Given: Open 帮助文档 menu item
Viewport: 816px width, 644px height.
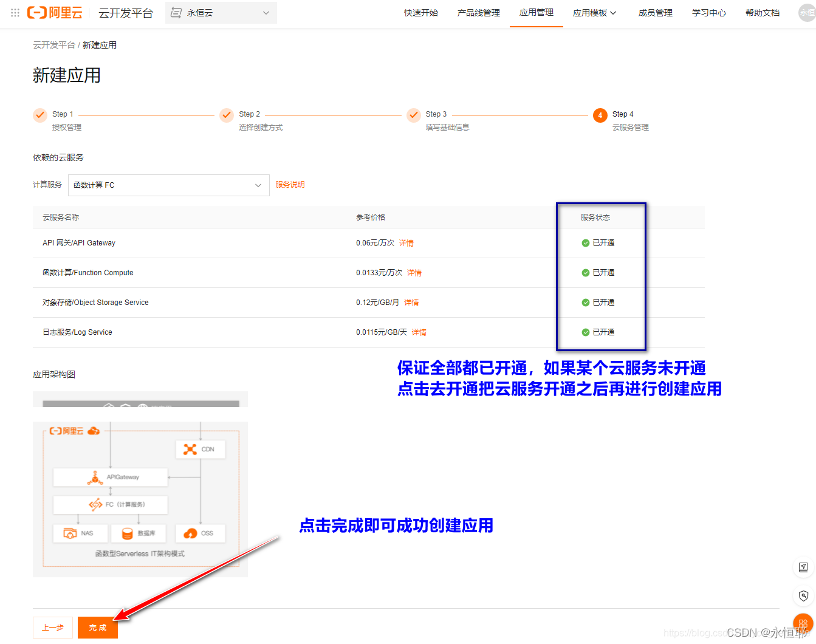Looking at the screenshot, I should pyautogui.click(x=763, y=13).
